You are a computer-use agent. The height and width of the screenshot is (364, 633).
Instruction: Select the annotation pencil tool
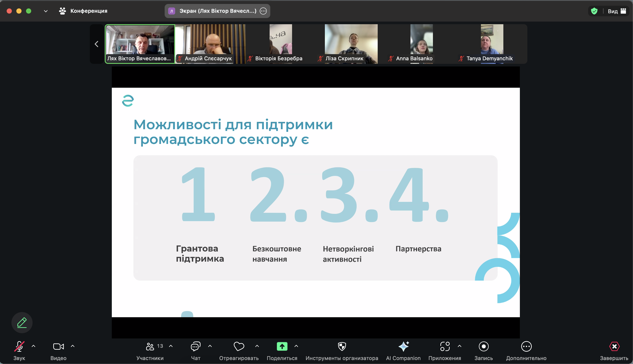pyautogui.click(x=22, y=322)
